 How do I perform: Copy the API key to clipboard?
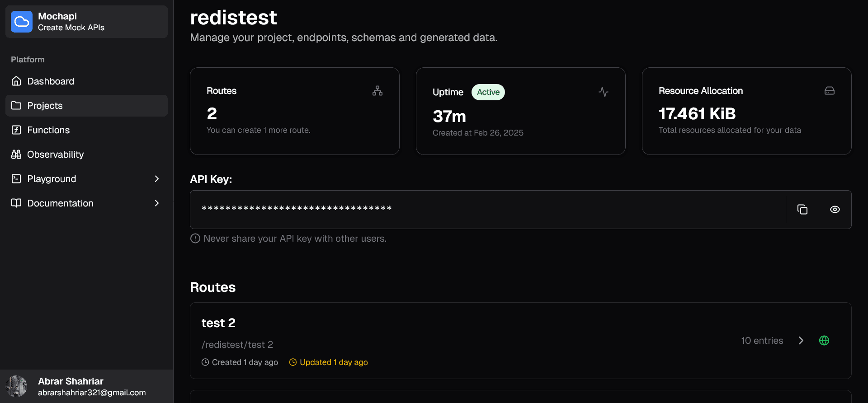pyautogui.click(x=802, y=210)
